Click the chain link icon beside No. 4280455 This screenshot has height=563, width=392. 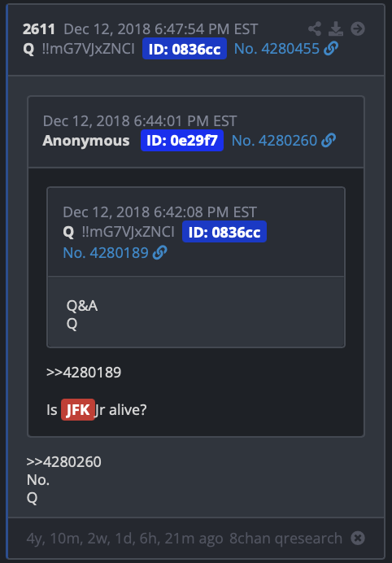tap(331, 49)
